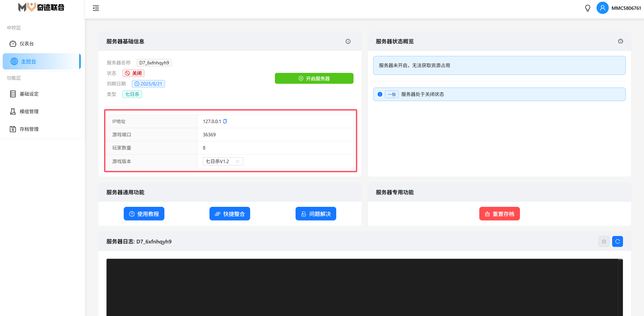Select 主控台 in the sidebar
The image size is (644, 316).
tap(28, 61)
